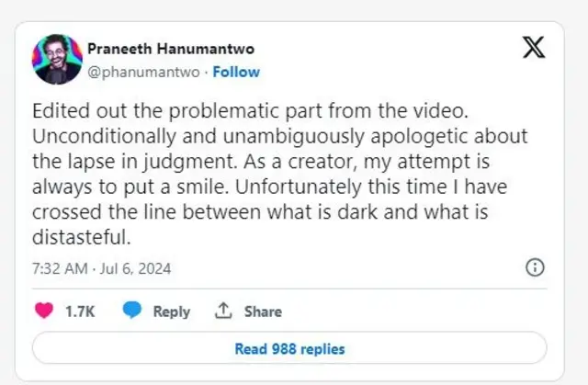Click the Reply text label
The height and width of the screenshot is (385, 588).
click(x=171, y=311)
